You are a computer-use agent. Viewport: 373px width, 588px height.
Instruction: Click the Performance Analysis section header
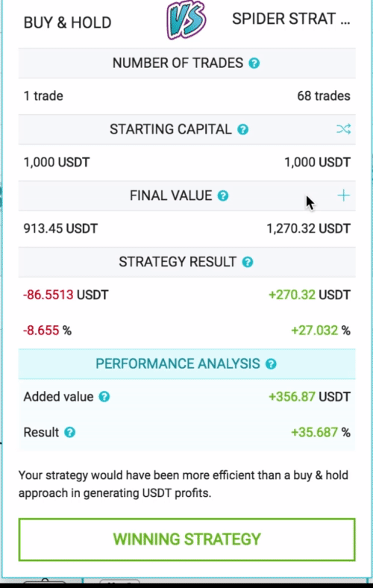tap(186, 363)
